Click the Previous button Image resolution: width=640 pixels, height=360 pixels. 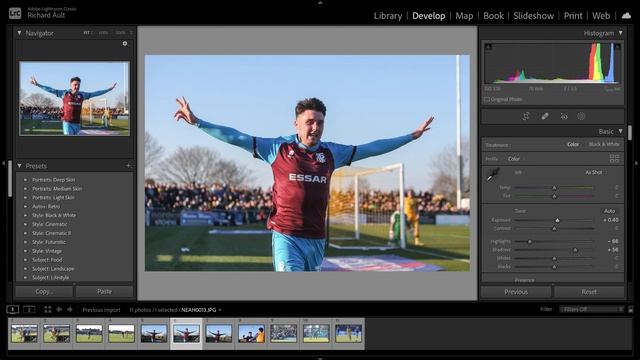click(x=516, y=292)
